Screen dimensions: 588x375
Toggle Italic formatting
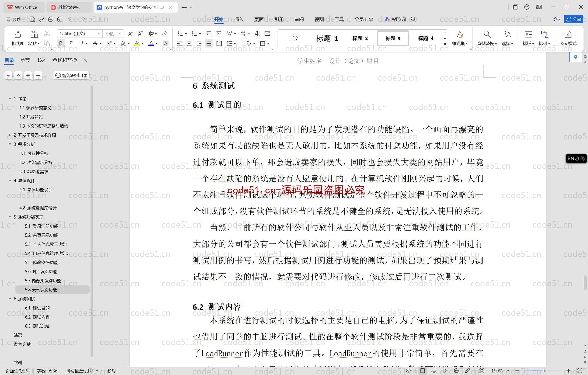[70, 43]
